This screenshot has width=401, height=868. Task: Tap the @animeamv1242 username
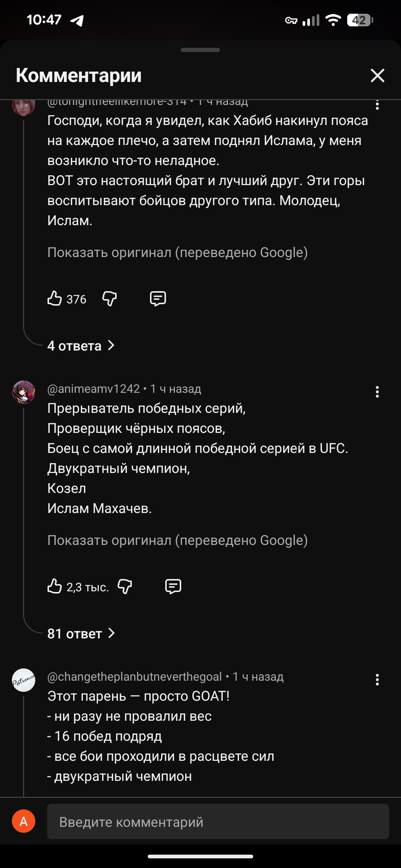(x=94, y=389)
